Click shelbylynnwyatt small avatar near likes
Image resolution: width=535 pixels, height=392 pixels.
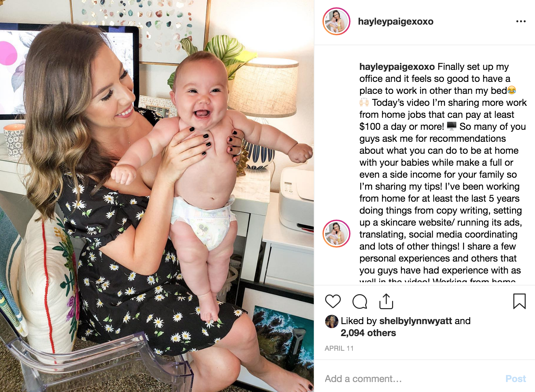pos(331,321)
